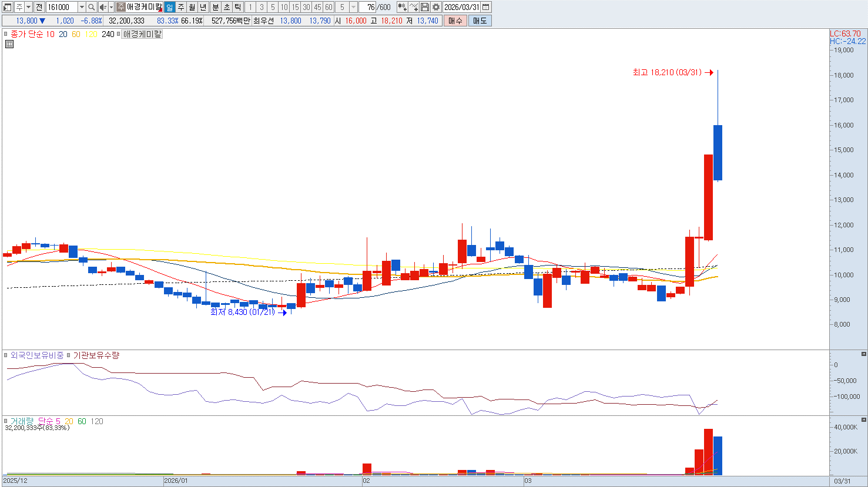Expand the interval 5 dropdown arrow
This screenshot has width=868, height=487.
tap(353, 7)
